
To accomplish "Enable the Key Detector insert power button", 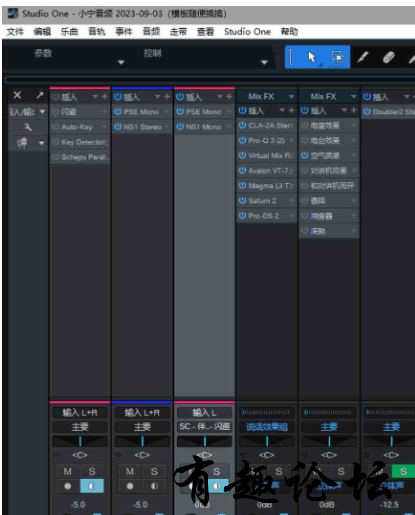I will click(x=56, y=142).
